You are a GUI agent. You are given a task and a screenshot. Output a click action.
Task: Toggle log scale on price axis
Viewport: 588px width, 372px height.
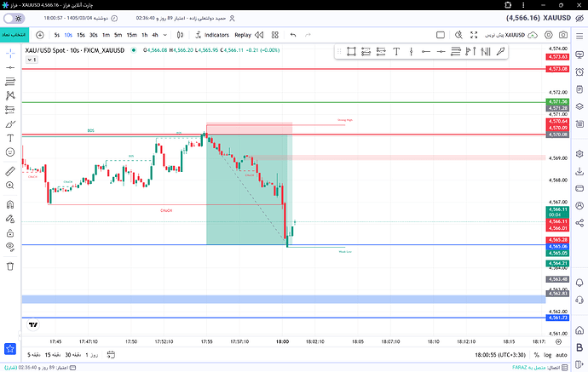pyautogui.click(x=548, y=355)
